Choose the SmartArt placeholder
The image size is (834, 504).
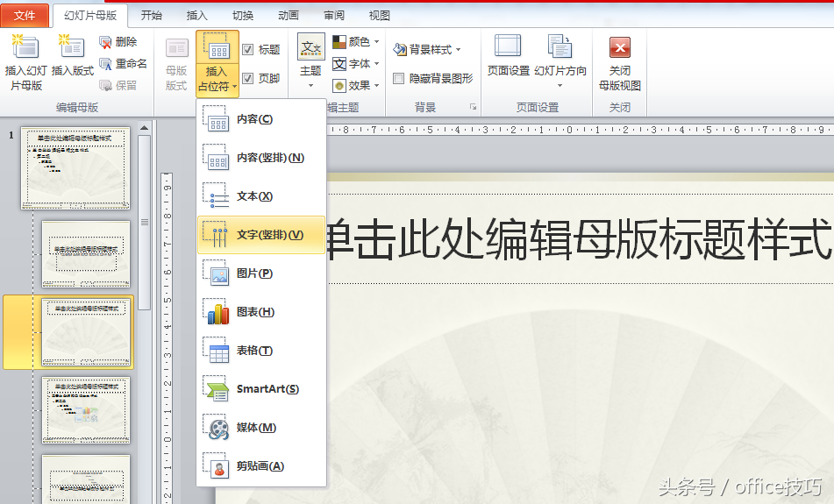[261, 389]
